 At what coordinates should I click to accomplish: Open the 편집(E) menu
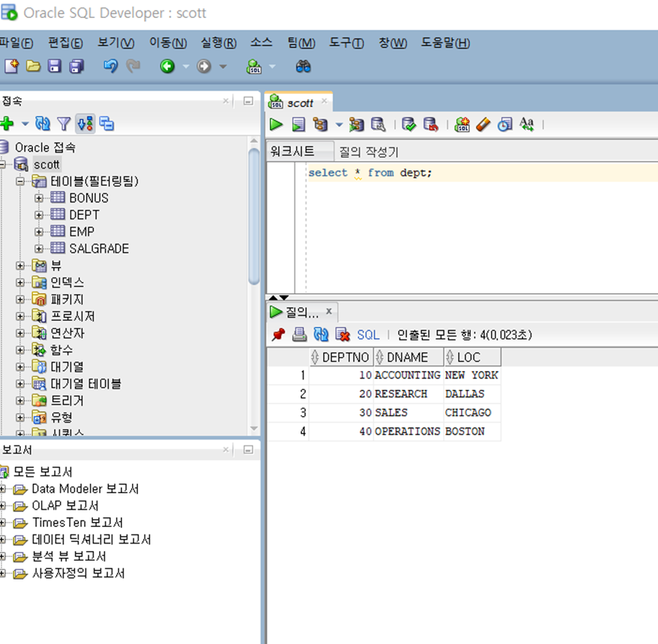click(65, 43)
